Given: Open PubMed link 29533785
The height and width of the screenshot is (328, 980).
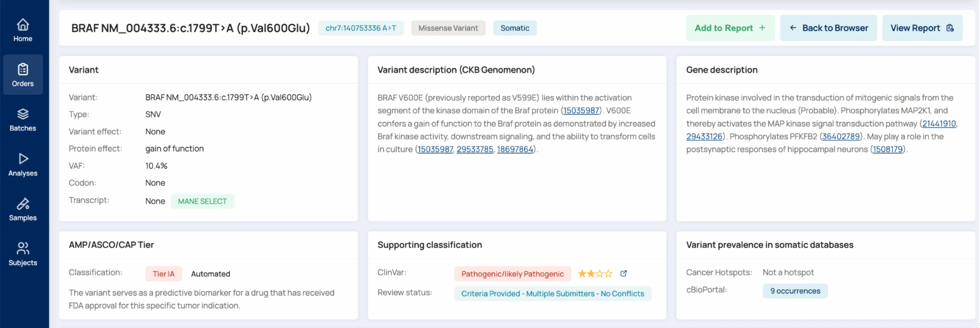Looking at the screenshot, I should tap(475, 149).
